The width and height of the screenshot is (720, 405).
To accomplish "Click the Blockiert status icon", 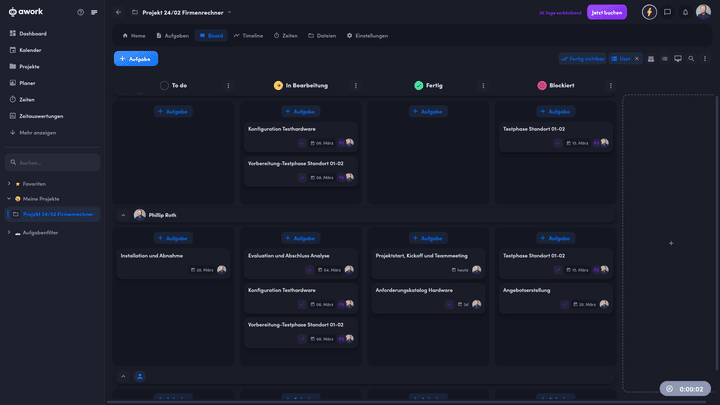I will tap(542, 85).
